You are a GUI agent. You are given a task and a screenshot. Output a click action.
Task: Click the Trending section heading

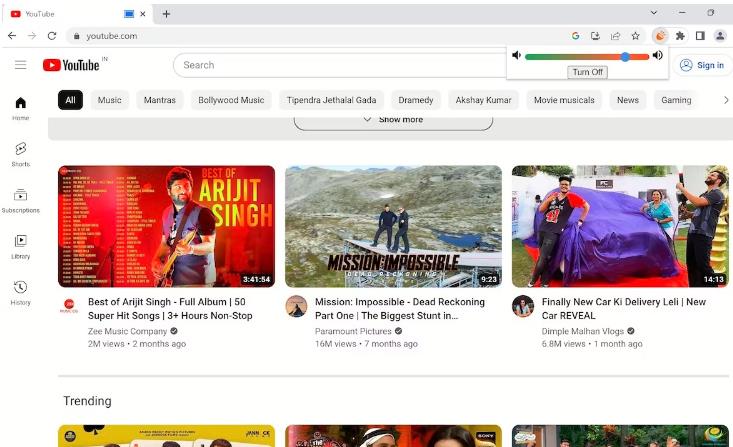[x=87, y=401]
